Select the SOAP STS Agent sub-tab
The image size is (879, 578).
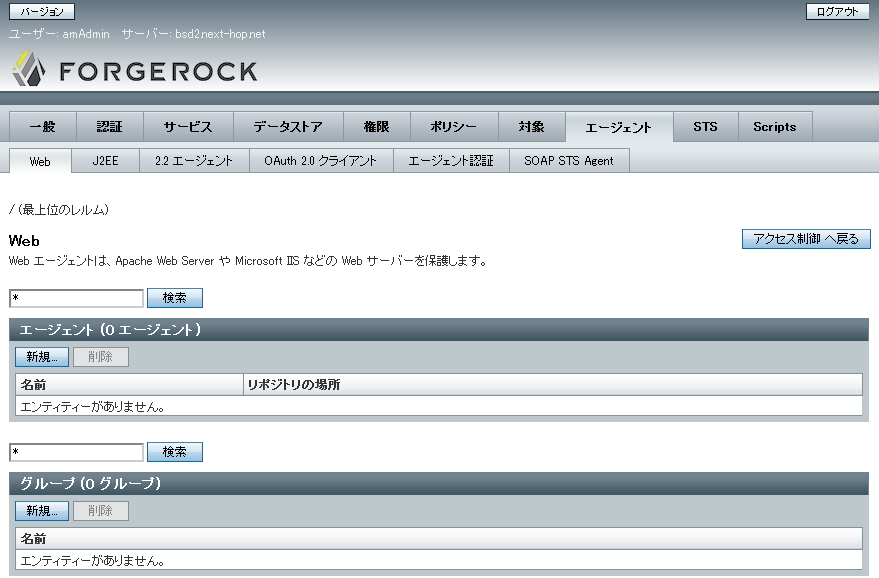pos(569,160)
